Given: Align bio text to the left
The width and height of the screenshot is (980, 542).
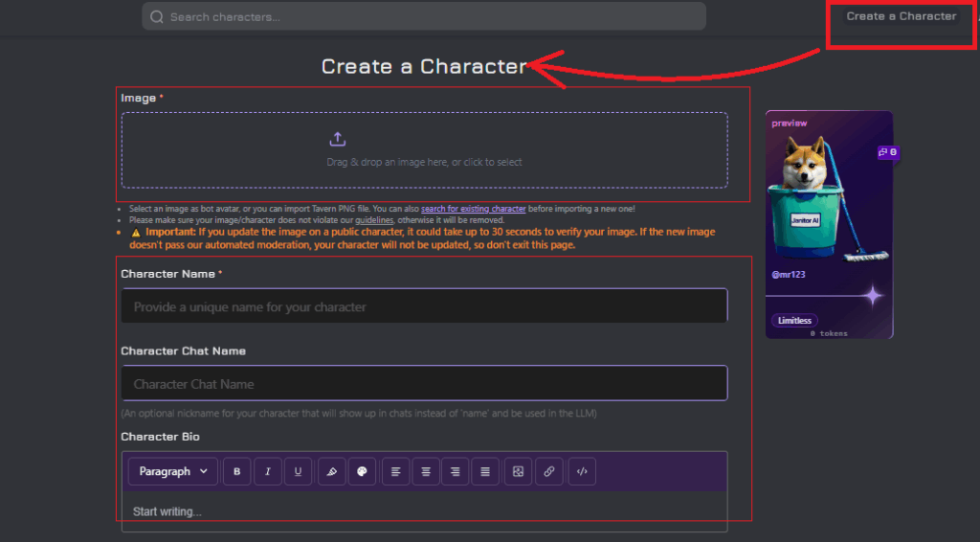Looking at the screenshot, I should [395, 471].
